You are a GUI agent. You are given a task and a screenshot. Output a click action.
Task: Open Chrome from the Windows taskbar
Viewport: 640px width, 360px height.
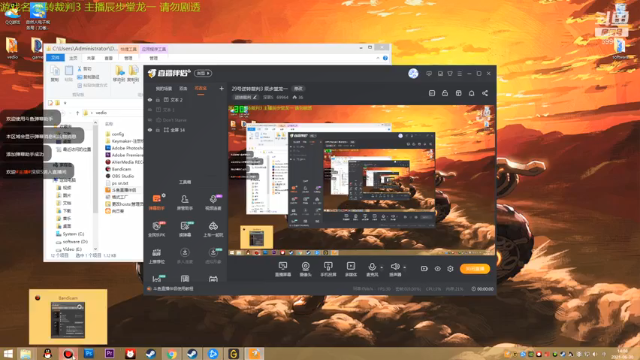click(172, 353)
